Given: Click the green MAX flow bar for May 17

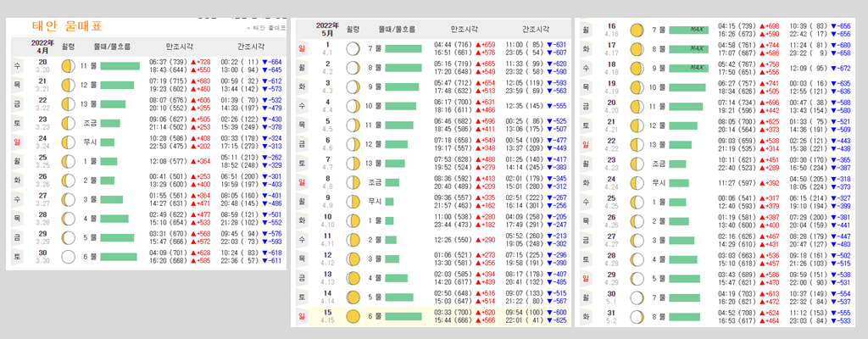Looking at the screenshot, I should pyautogui.click(x=688, y=49).
